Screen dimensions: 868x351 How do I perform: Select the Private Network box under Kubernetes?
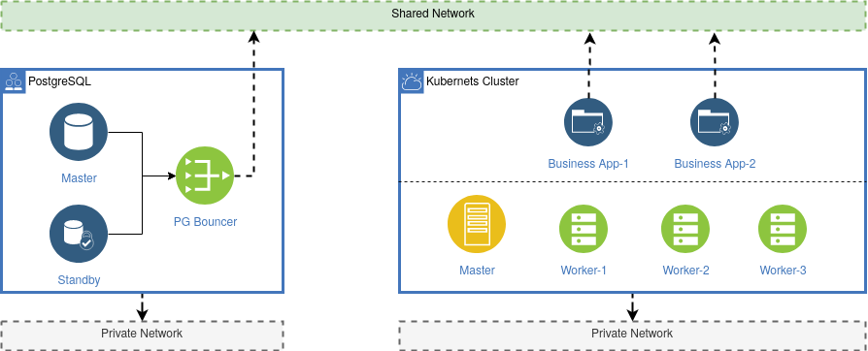[633, 335]
